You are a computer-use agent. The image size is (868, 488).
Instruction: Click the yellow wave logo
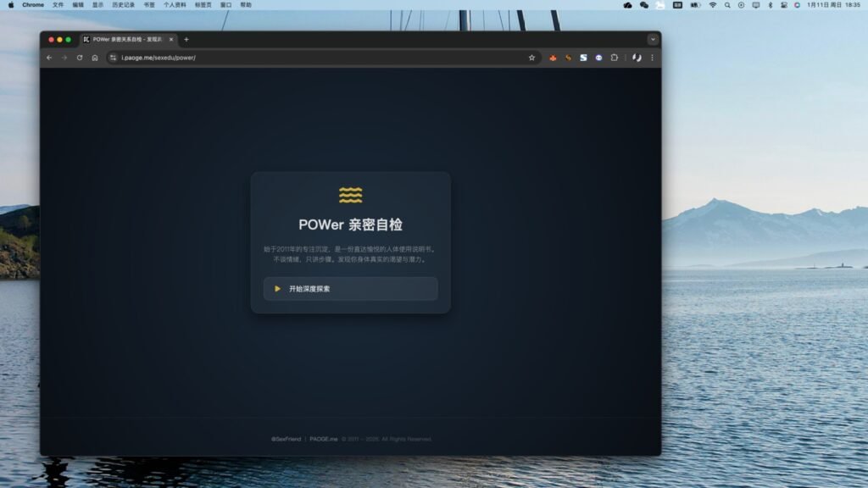point(350,195)
